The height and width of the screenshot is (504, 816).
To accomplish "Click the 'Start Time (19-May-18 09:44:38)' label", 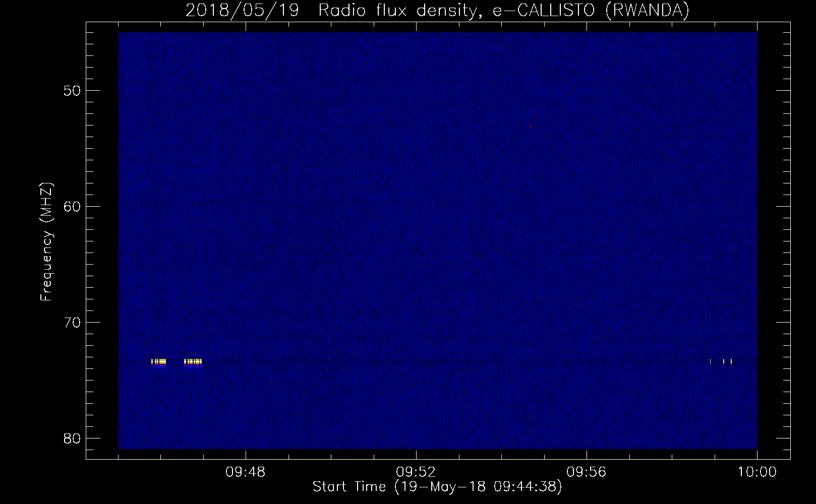I will coord(437,487).
